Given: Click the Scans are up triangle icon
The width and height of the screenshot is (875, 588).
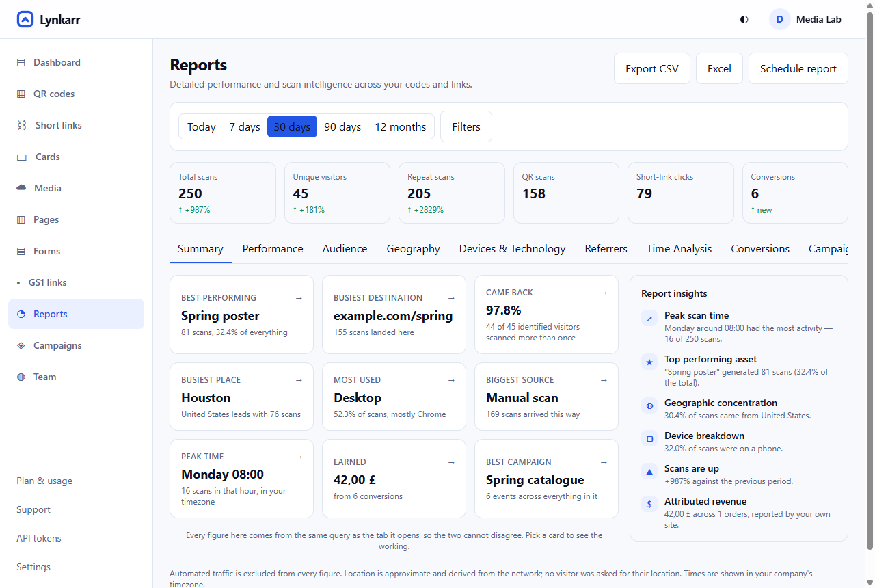Looking at the screenshot, I should coord(649,472).
